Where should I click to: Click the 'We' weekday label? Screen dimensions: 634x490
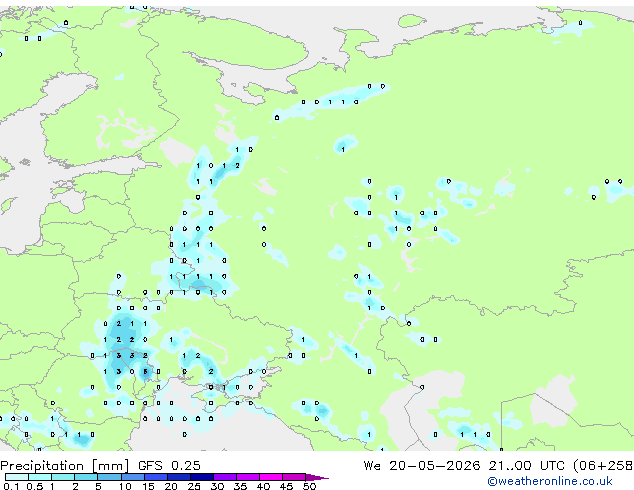(x=372, y=466)
